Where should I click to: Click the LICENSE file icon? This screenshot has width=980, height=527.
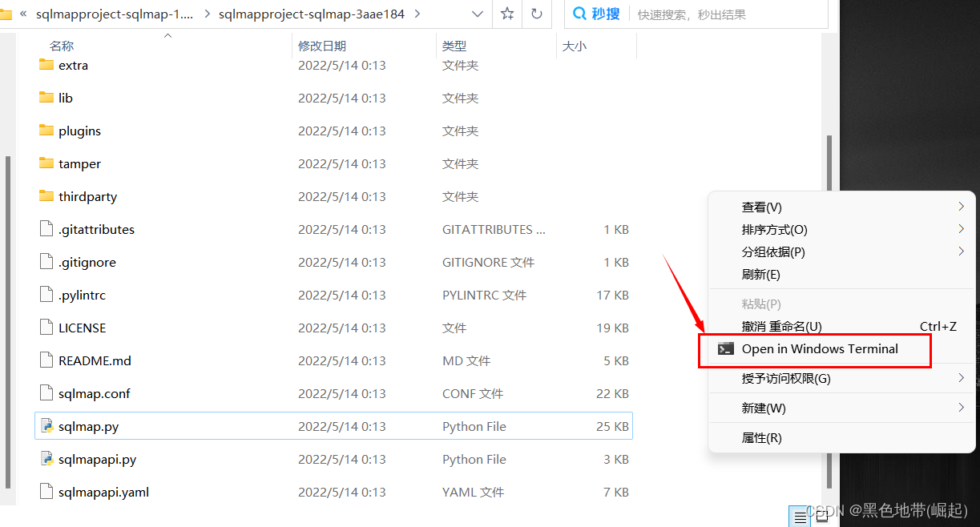46,328
